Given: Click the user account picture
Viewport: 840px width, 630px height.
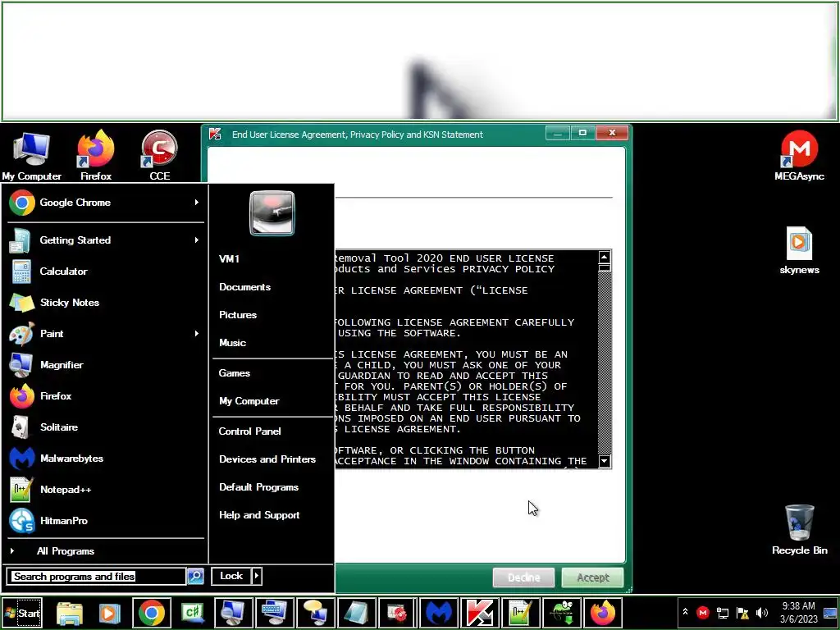Looking at the screenshot, I should (272, 213).
